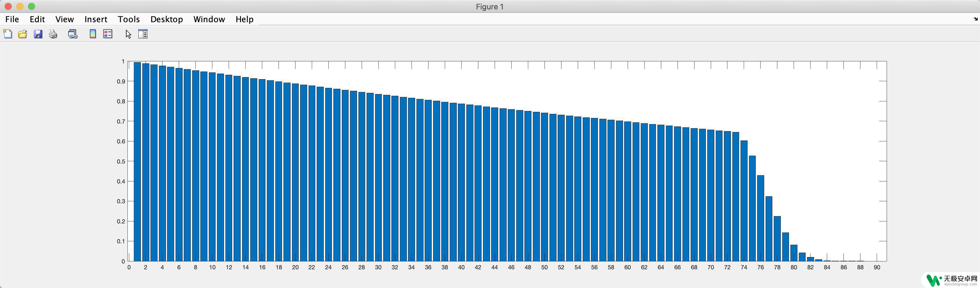Click the New Figure toolbar icon
980x288 pixels.
pos(8,34)
